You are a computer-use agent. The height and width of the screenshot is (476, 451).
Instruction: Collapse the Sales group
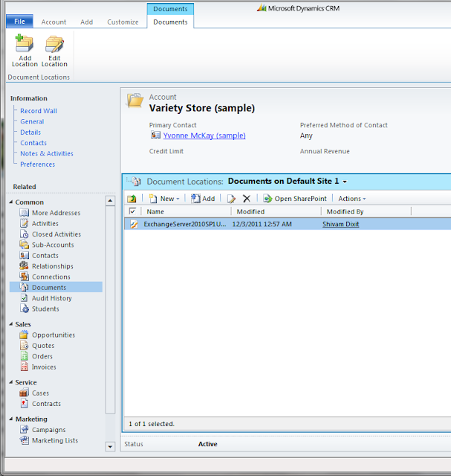coord(11,324)
